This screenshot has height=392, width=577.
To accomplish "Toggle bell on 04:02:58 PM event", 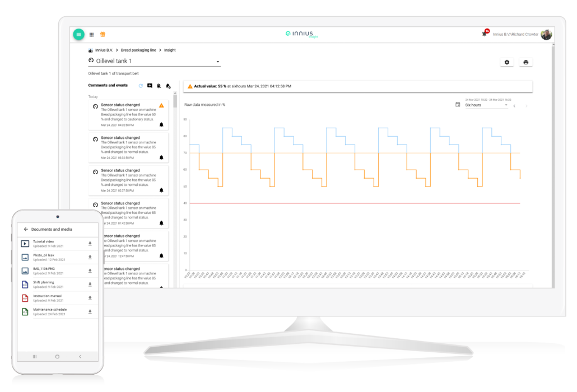I will tap(161, 125).
